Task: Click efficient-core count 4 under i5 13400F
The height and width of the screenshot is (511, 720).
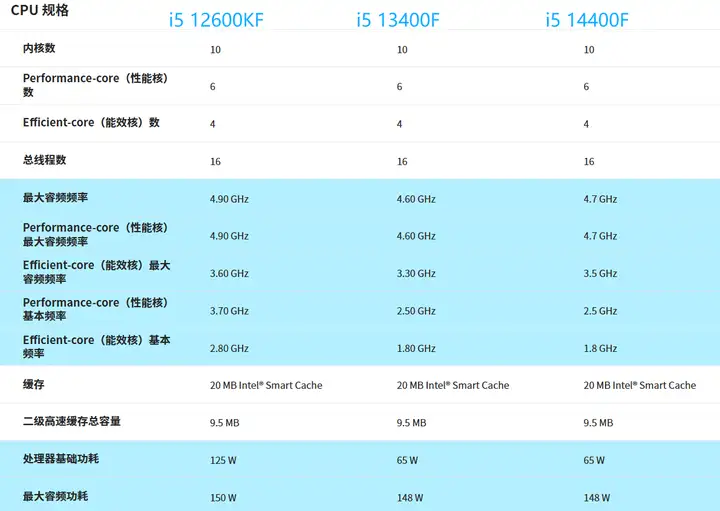Action: [399, 124]
